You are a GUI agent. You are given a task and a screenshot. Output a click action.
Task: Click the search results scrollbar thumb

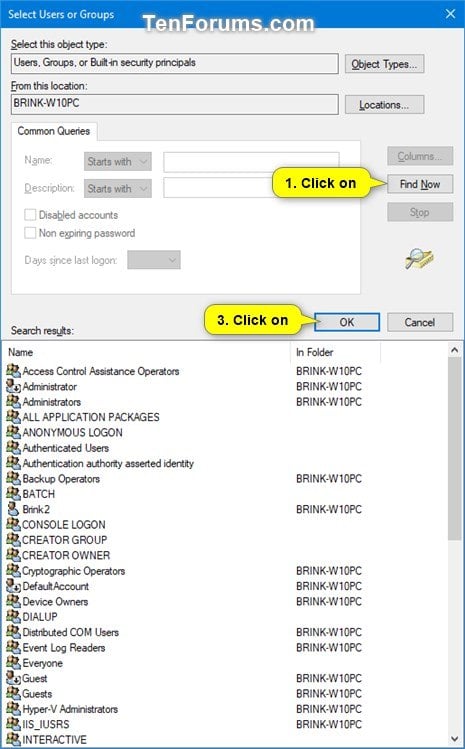point(454,449)
